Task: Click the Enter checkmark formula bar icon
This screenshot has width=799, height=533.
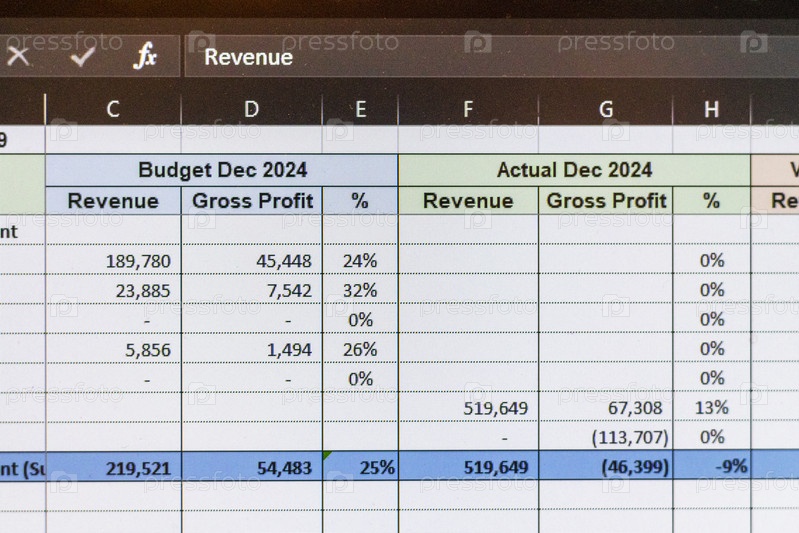Action: click(83, 56)
